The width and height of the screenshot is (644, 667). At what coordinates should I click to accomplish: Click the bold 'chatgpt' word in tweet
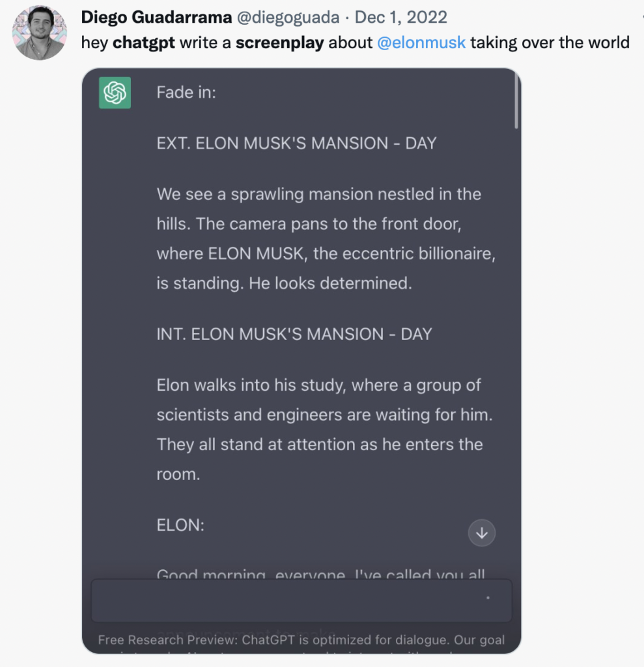click(x=143, y=42)
